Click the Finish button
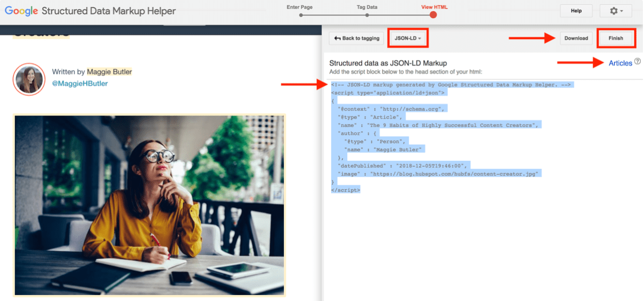 [x=616, y=38]
